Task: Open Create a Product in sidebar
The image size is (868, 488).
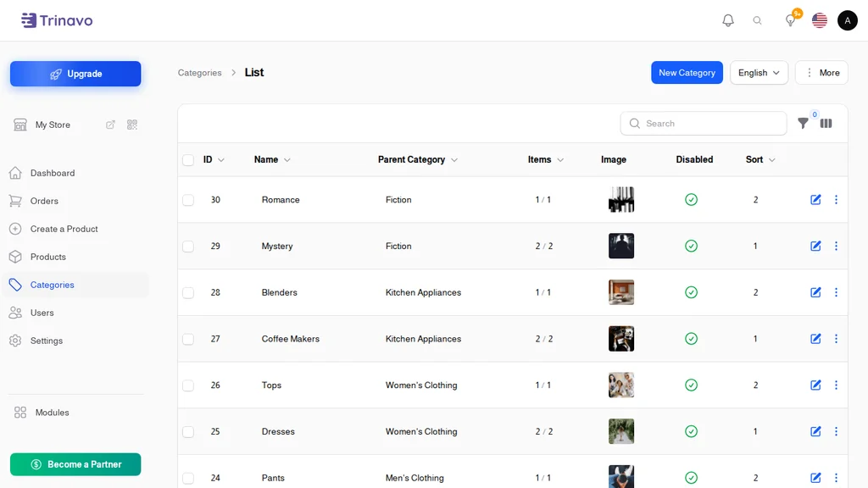Action: pyautogui.click(x=64, y=229)
